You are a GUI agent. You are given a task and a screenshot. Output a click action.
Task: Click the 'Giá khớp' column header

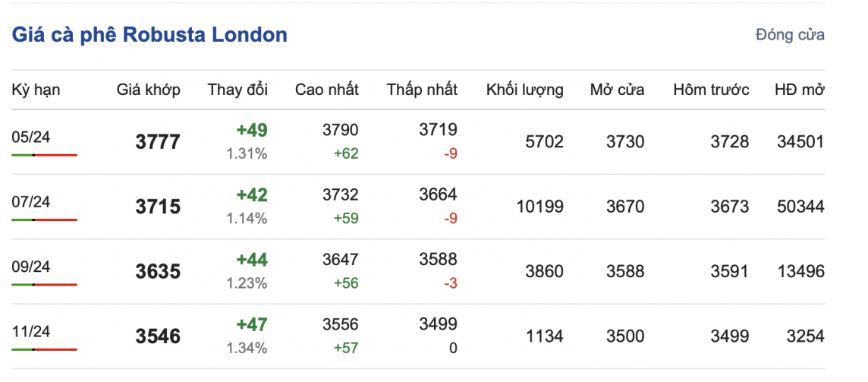point(148,90)
